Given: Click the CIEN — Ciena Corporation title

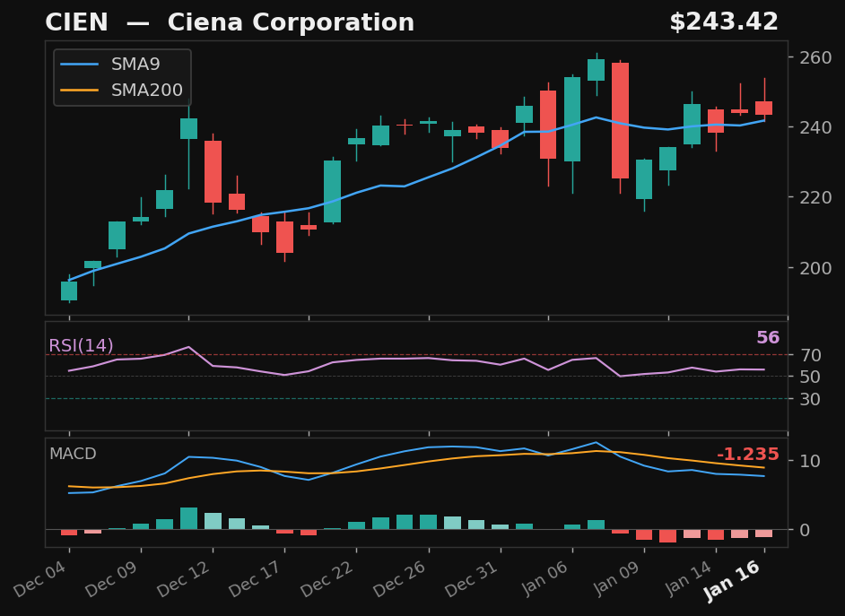Looking at the screenshot, I should [230, 22].
